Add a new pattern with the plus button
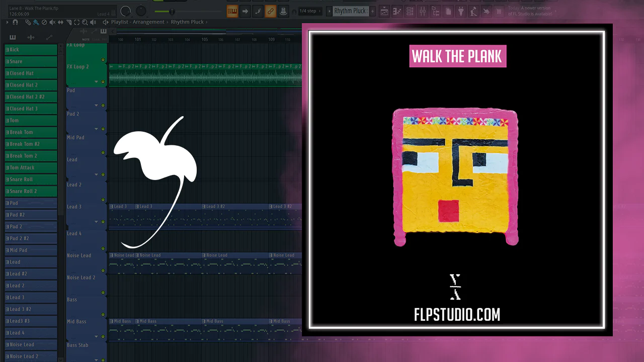This screenshot has width=644, height=362. click(372, 11)
